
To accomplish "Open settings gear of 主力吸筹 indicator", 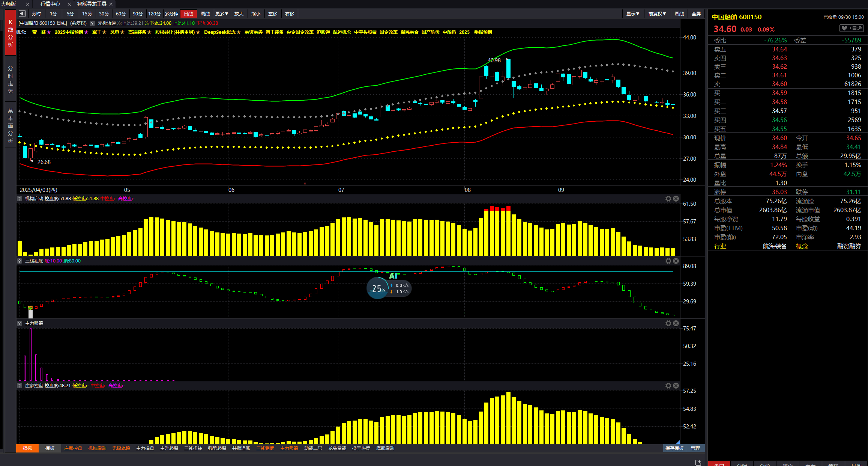I will coord(668,323).
